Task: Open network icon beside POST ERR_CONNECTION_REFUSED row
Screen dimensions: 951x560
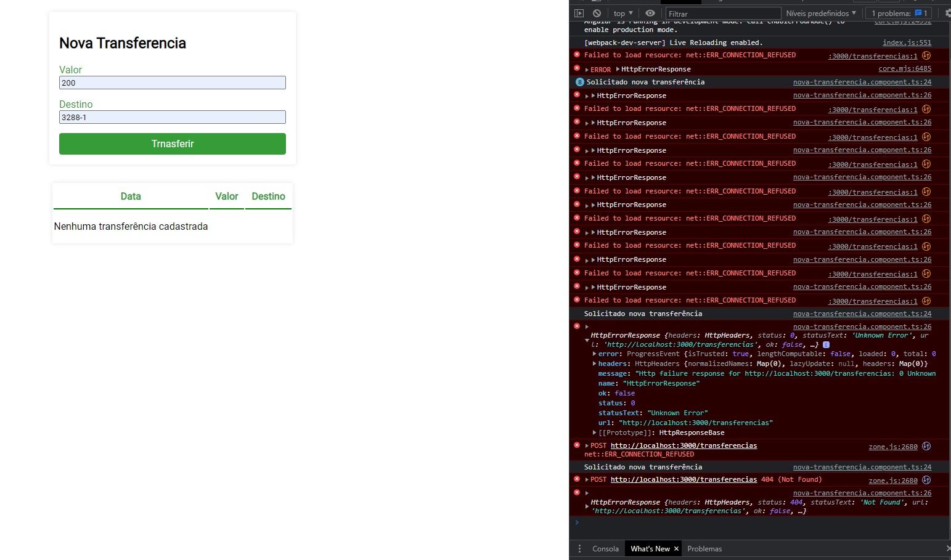Action: tap(926, 446)
